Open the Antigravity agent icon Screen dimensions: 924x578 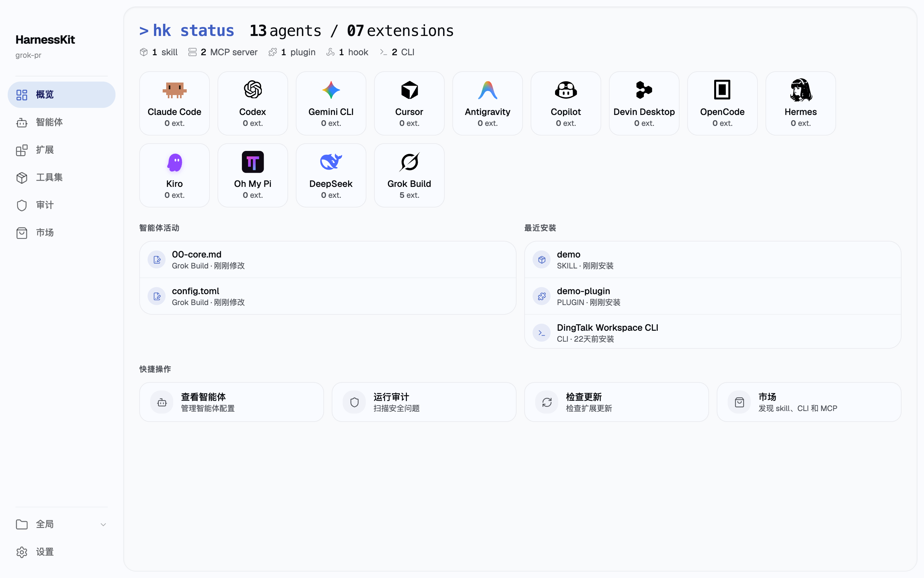point(488,90)
